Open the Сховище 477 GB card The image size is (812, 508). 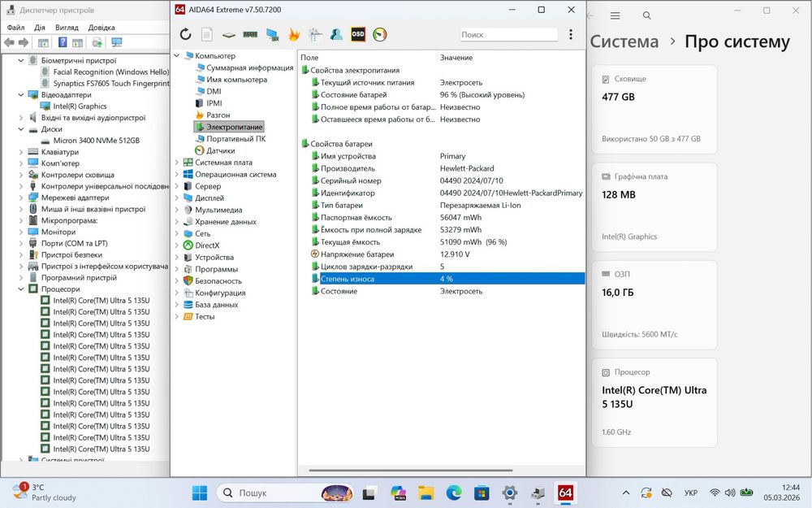click(654, 110)
